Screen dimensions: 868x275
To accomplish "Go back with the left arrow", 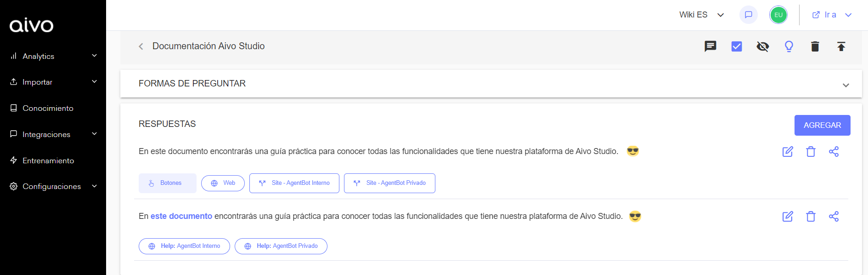I will coord(141,46).
